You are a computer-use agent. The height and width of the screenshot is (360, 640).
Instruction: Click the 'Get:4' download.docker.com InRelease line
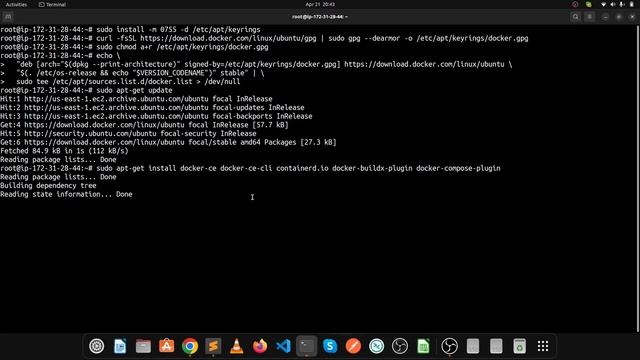tap(144, 125)
